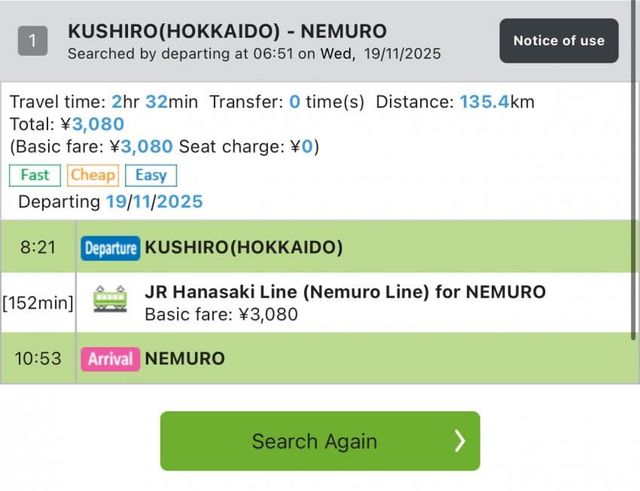Click the chevron arrow on Search Again

[459, 441]
